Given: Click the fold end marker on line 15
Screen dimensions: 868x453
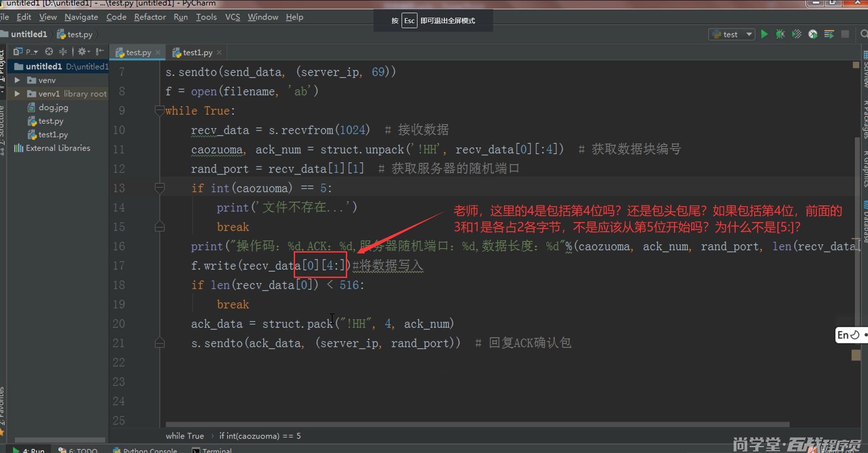Looking at the screenshot, I should click(x=160, y=226).
